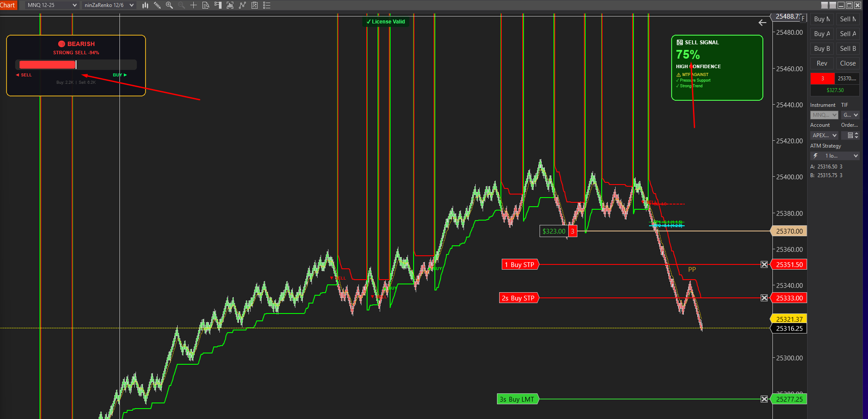Open the MNQ 12-25 instrument selector
The height and width of the screenshot is (419, 868).
pyautogui.click(x=49, y=5)
